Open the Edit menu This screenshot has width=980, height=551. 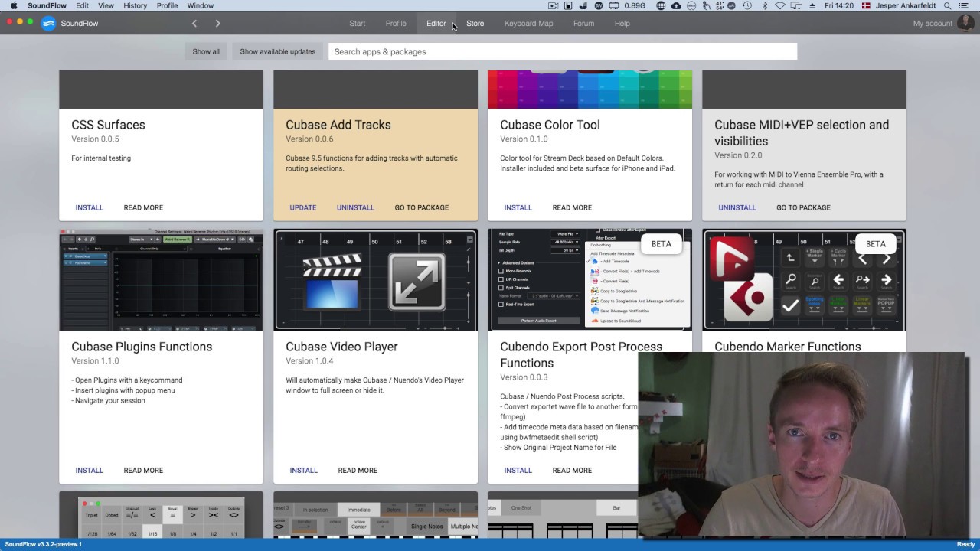pos(82,5)
